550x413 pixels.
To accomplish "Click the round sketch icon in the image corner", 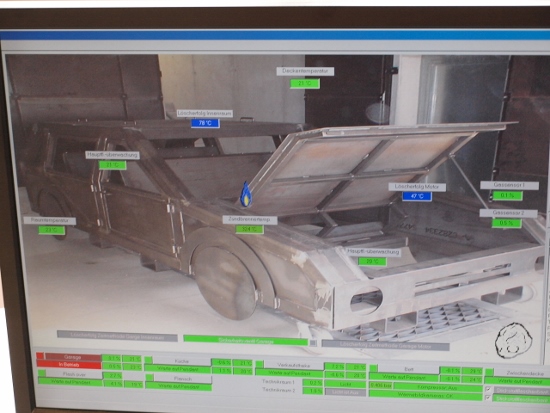I will click(514, 341).
